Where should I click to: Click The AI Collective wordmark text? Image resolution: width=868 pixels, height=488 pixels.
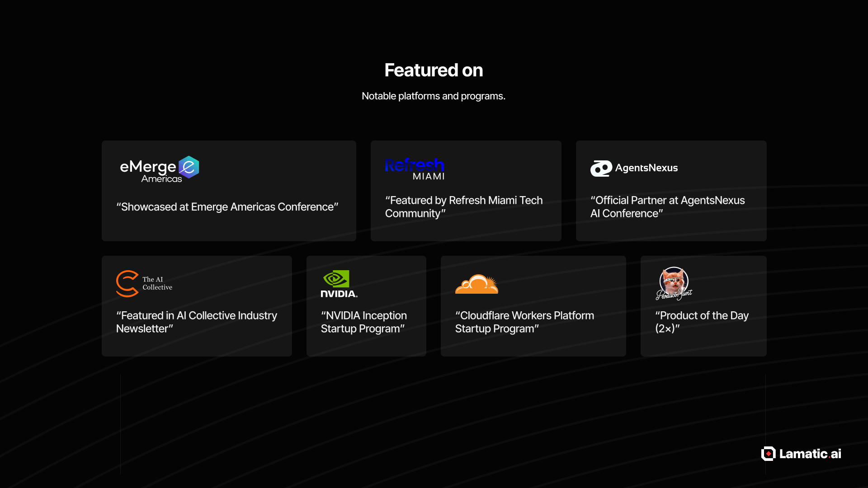click(157, 283)
